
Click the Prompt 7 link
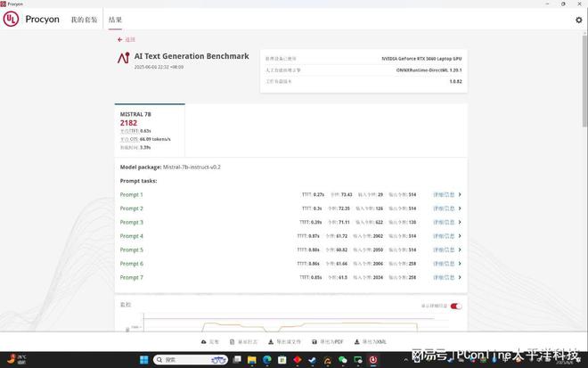(x=131, y=278)
